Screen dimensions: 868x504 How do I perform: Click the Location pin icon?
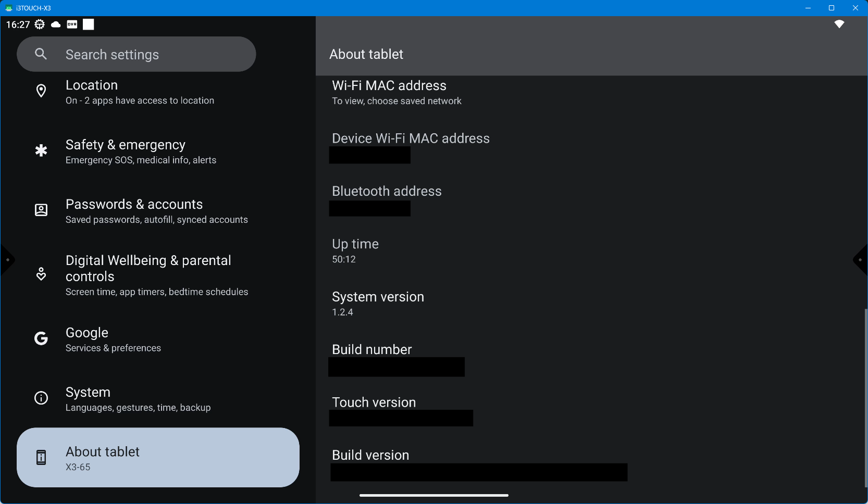pos(41,91)
